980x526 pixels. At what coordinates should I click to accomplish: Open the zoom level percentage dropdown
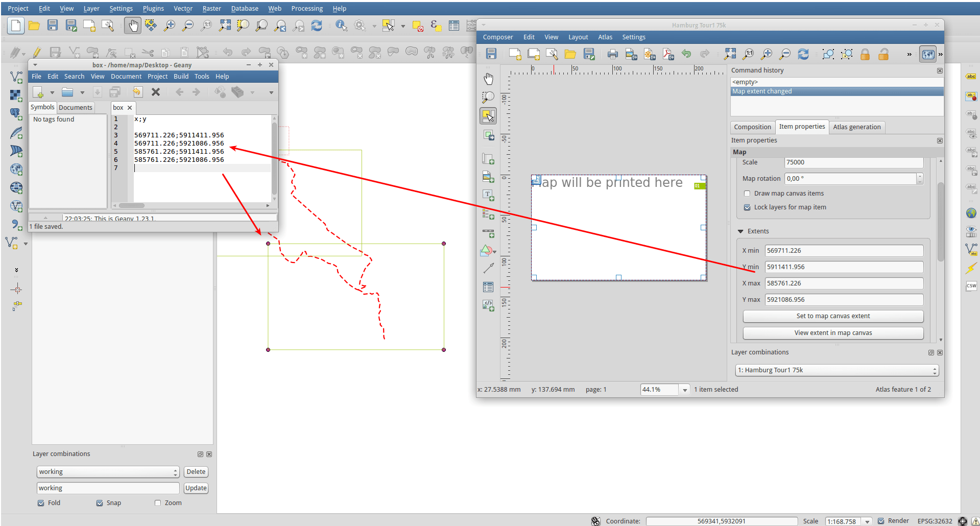point(684,389)
